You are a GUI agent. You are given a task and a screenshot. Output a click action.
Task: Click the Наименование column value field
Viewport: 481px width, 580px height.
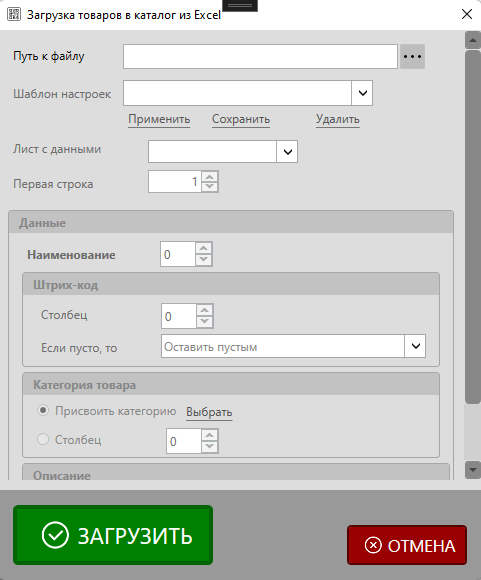point(178,254)
